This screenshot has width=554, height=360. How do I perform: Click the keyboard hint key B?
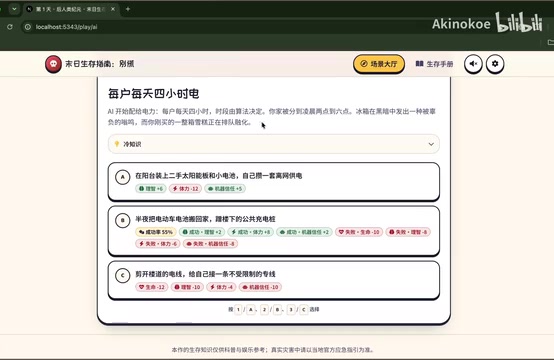[x=277, y=310]
